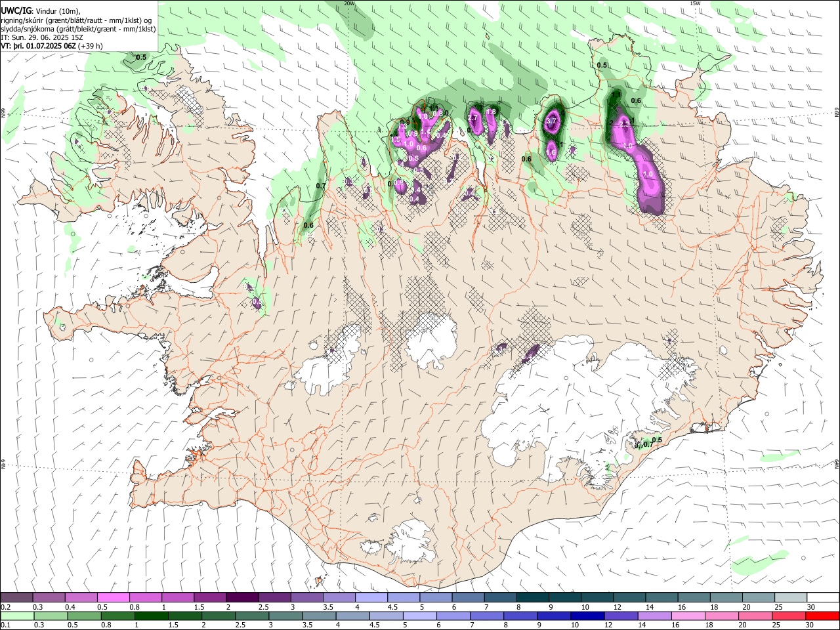The image size is (840, 630).
Task: Select the upper-row pale grey swatch between 25 and 30
Action: (x=791, y=597)
